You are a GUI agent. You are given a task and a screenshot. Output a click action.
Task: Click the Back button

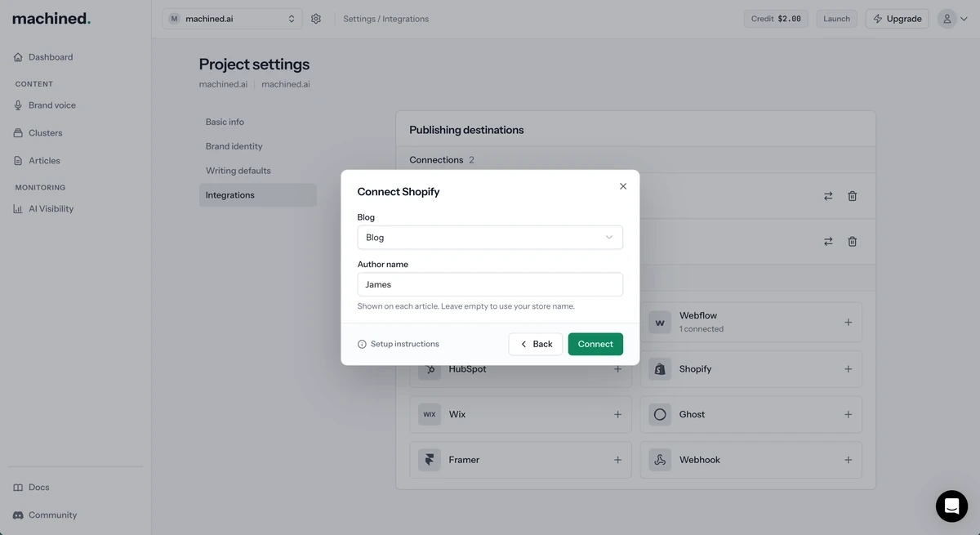coord(536,344)
